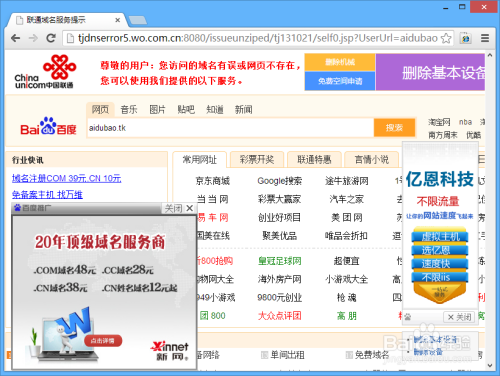Click the IE Tab extension icon
This screenshot has width=500, height=376.
tap(466, 38)
